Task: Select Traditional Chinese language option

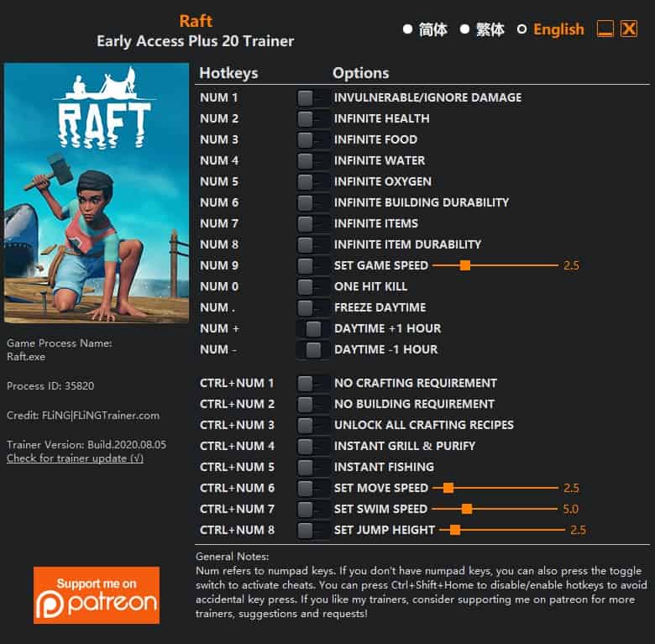Action: coord(482,29)
